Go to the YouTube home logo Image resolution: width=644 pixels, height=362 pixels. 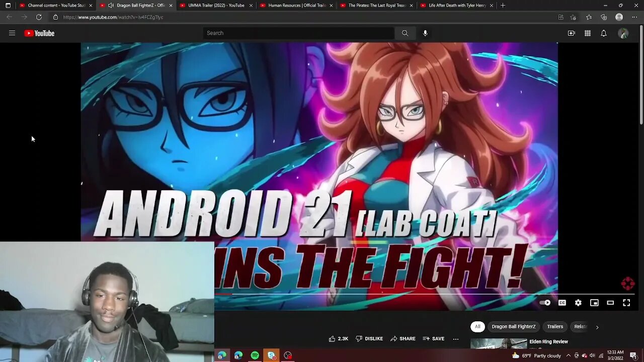point(39,33)
